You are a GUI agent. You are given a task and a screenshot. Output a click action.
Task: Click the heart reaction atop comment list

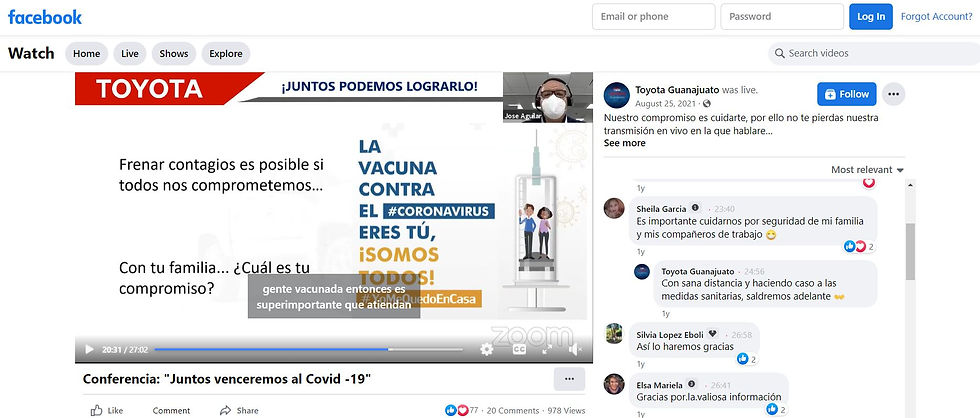point(869,183)
